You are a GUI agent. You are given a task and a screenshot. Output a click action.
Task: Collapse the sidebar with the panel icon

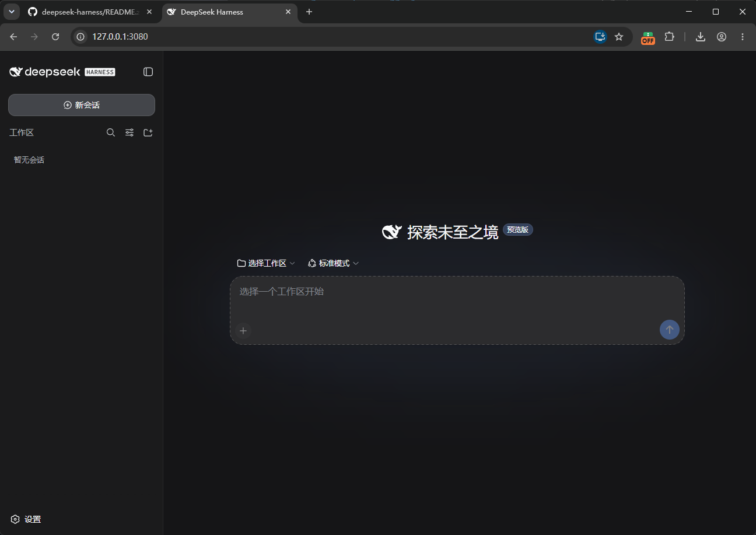tap(148, 72)
